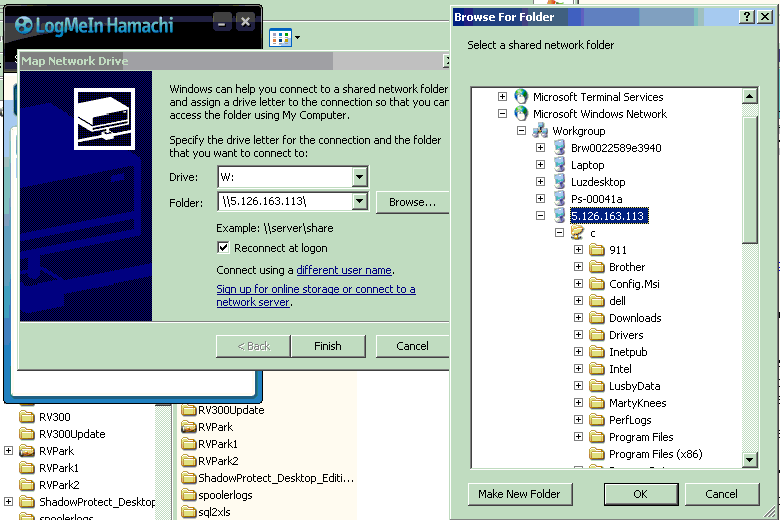Image resolution: width=780 pixels, height=520 pixels.
Task: Expand ShadowProtect_Desktop in Explorer folder tree
Action: pyautogui.click(x=8, y=501)
